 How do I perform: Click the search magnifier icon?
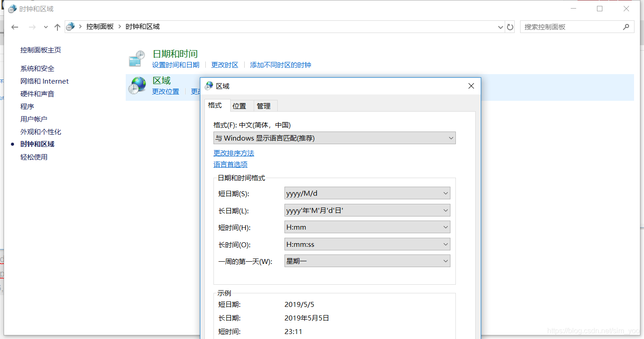point(626,27)
